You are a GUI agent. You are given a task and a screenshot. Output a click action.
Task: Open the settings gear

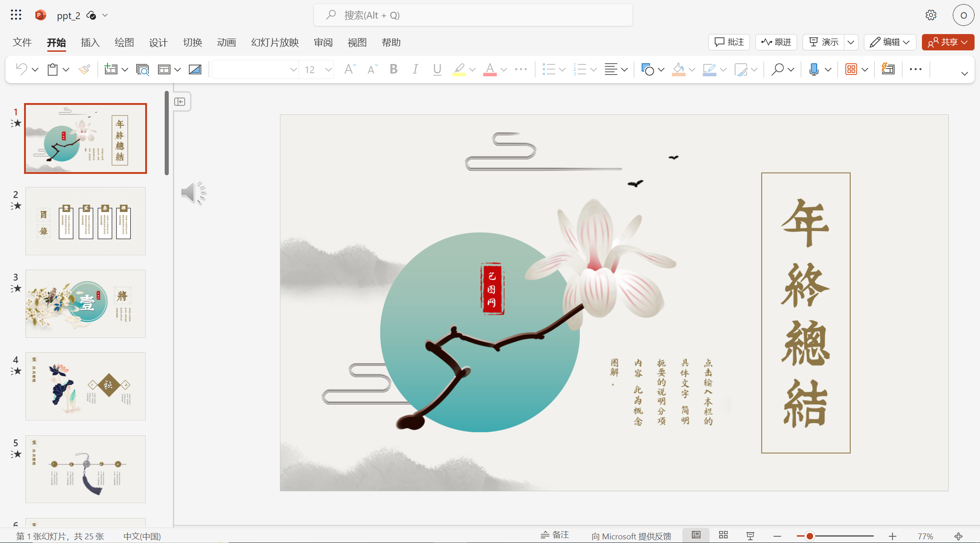931,15
